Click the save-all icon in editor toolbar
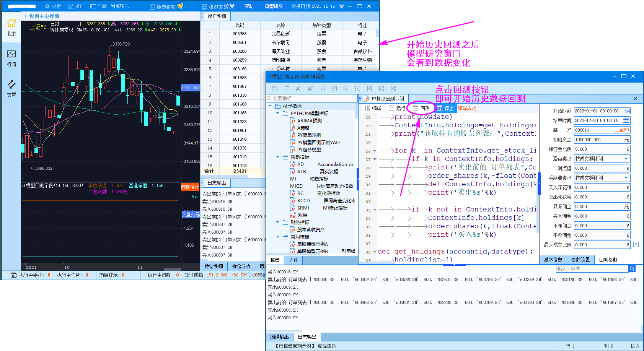Screen dimensions: 644x351 point(287,88)
